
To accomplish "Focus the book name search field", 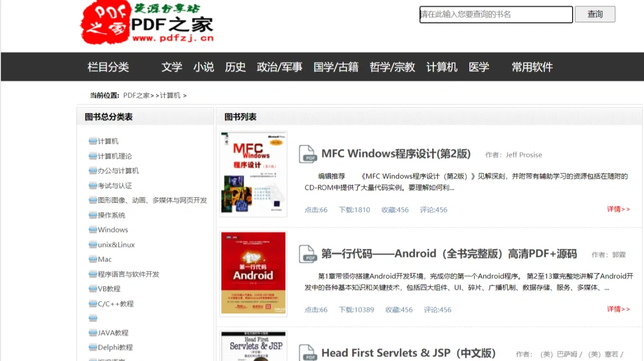I will (x=496, y=14).
